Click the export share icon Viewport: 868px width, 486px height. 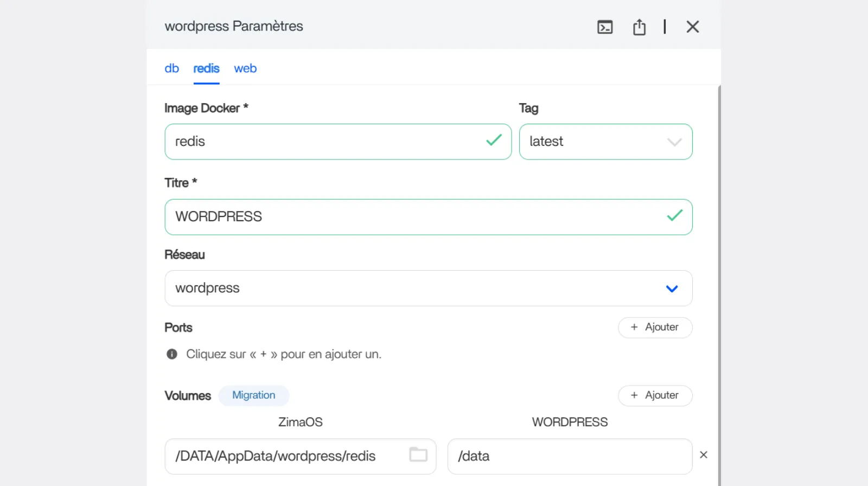click(x=639, y=27)
